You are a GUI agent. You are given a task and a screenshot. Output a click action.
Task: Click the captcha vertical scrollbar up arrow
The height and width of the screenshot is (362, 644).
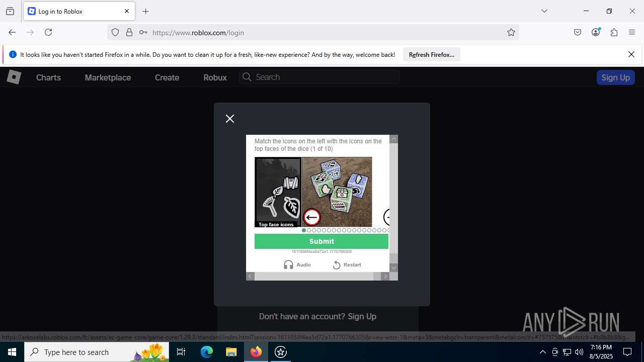394,139
